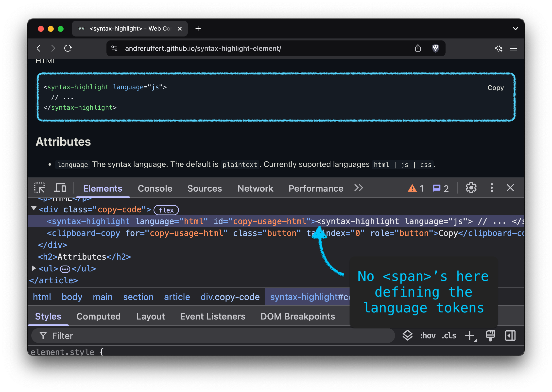Click the warning issues counter icon
Screen dimensions: 552x392
tap(412, 188)
